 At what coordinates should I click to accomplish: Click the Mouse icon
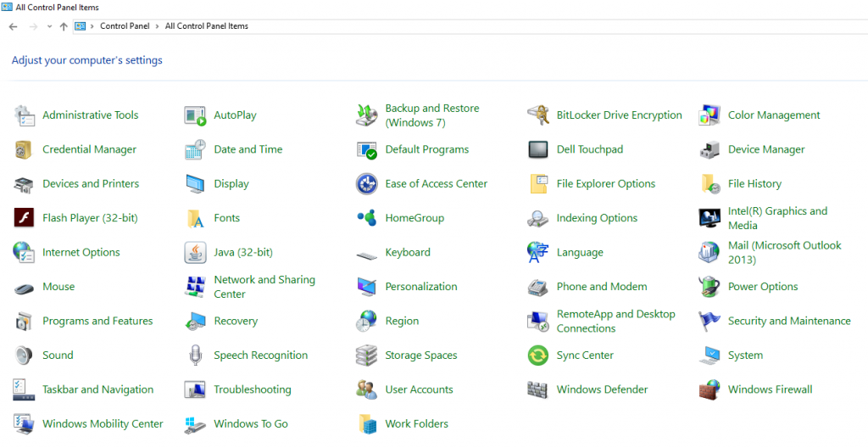pyautogui.click(x=24, y=288)
